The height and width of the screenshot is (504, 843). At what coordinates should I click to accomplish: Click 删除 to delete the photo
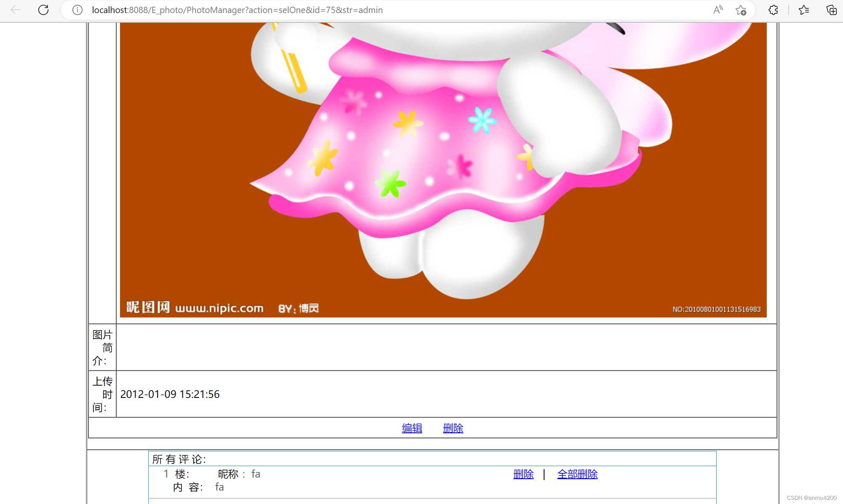[453, 428]
